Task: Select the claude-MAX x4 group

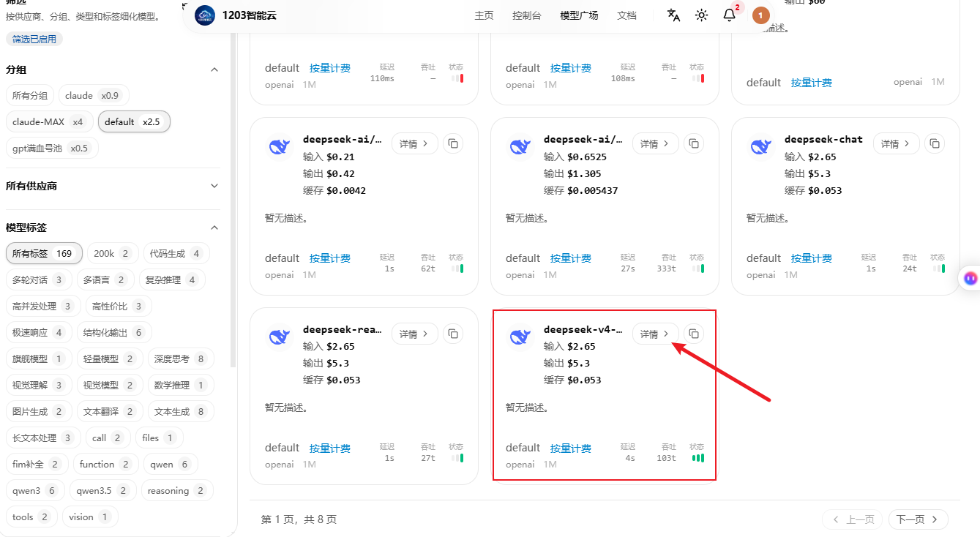Action: tap(49, 122)
